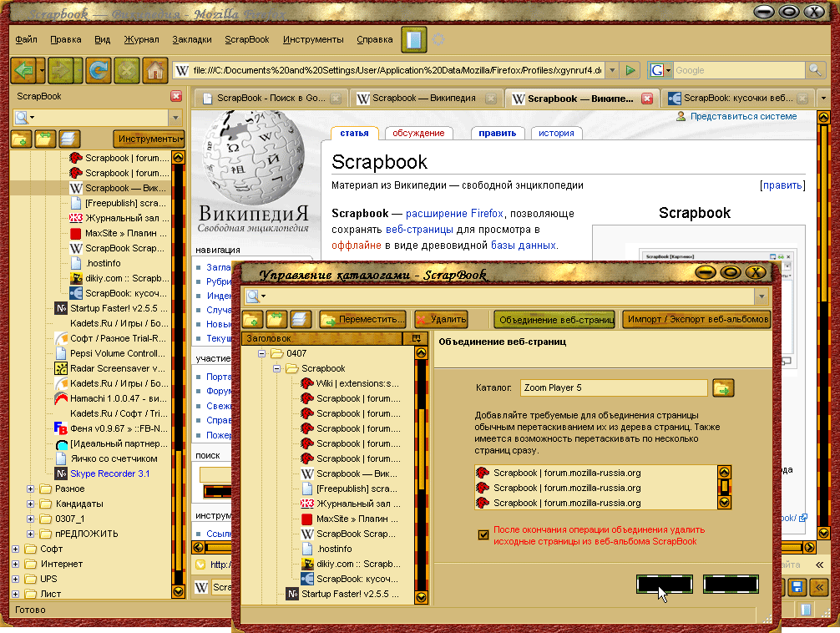Open the sidebar search box dropdown arrow
The height and width of the screenshot is (633, 840).
(175, 118)
